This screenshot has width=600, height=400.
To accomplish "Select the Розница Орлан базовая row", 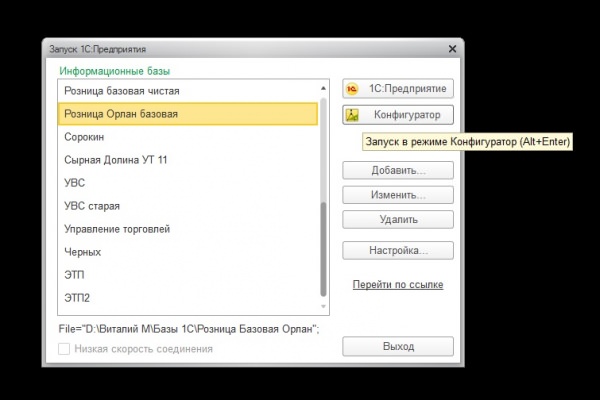I will (188, 114).
